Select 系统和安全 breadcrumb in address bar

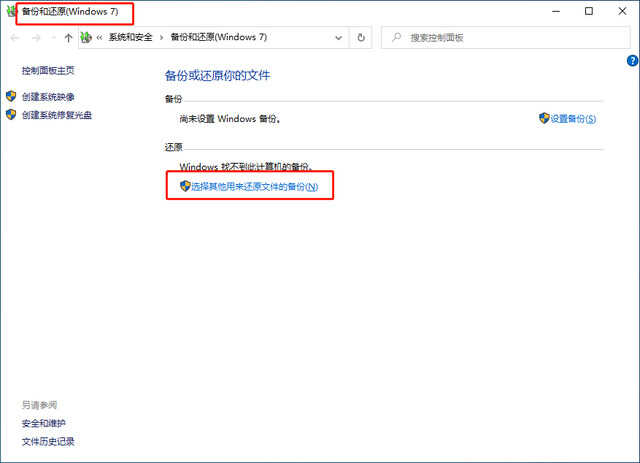[131, 38]
